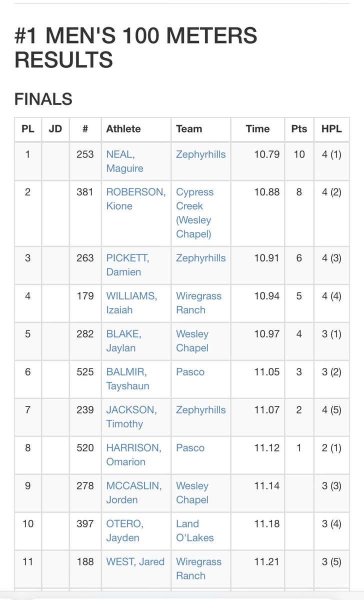
Task: Open OTERO, Jayden athlete link
Action: point(125,531)
